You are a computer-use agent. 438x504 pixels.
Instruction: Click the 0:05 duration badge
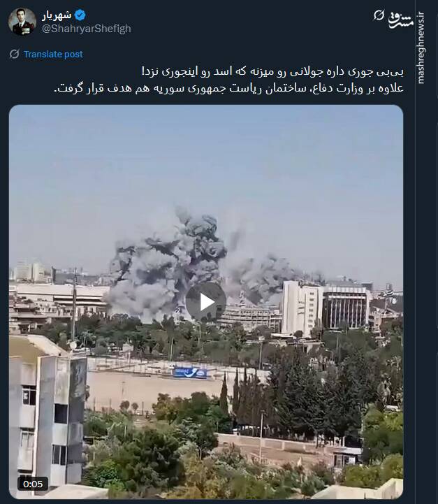(33, 484)
